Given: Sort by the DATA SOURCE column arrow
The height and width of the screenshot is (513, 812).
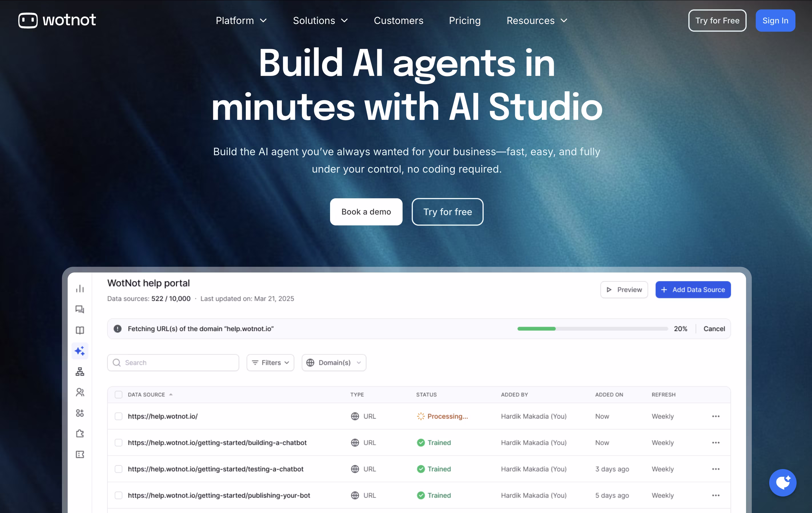Looking at the screenshot, I should [171, 395].
